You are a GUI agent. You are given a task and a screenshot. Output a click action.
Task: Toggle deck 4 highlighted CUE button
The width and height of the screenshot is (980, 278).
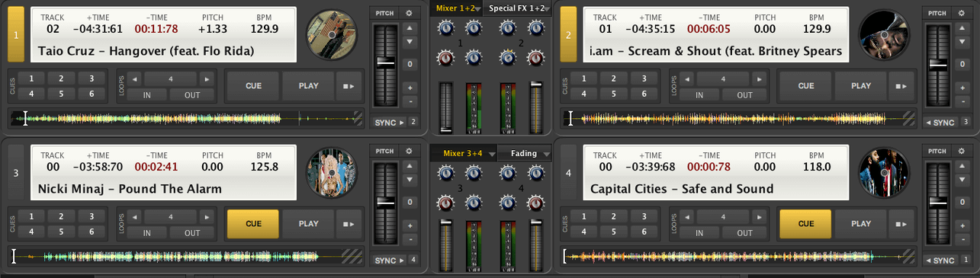tap(805, 224)
